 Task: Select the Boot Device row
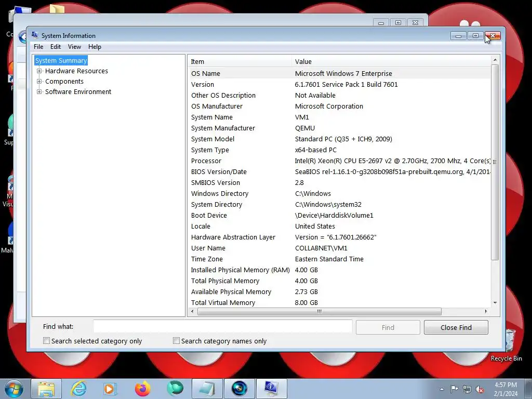(x=339, y=216)
